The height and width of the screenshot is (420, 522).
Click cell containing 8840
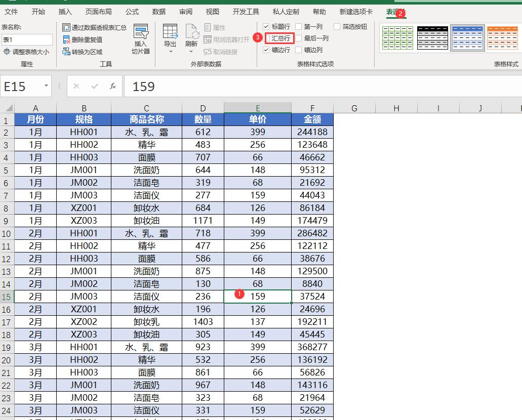pyautogui.click(x=312, y=284)
